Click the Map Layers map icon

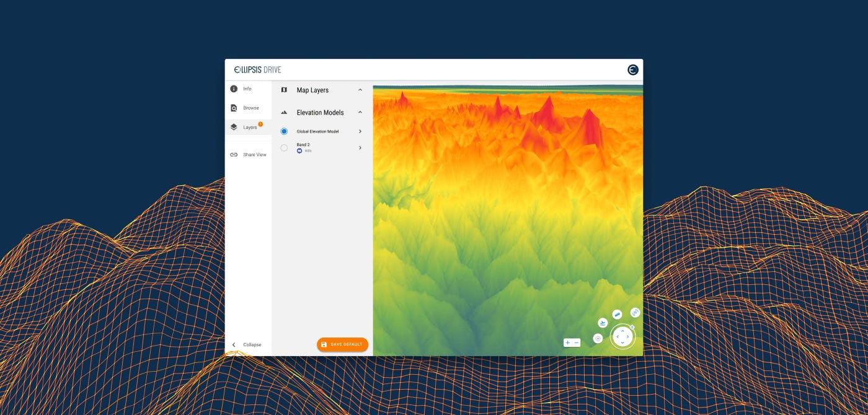(284, 90)
